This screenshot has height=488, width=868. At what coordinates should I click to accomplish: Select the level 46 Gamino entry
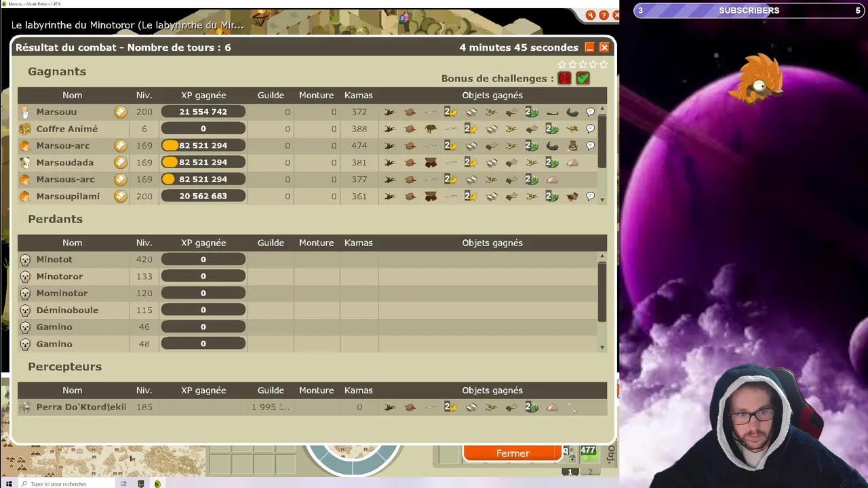[54, 327]
